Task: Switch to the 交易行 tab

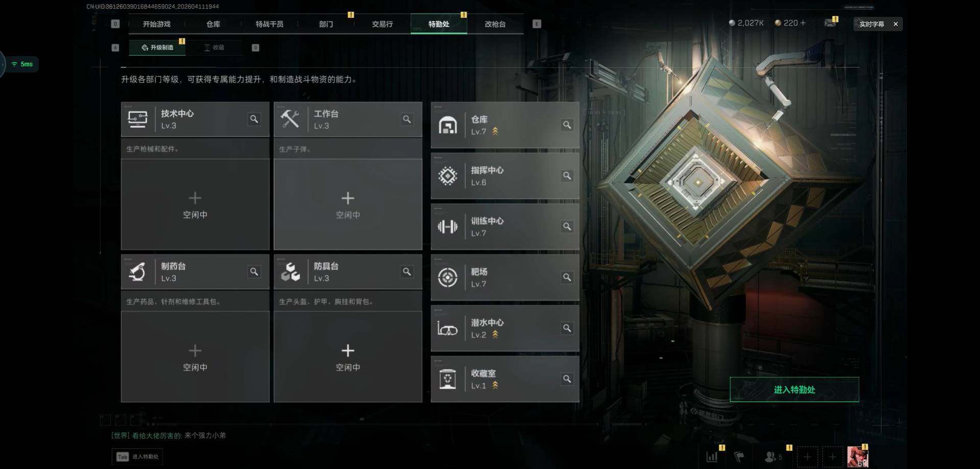Action: click(x=382, y=24)
